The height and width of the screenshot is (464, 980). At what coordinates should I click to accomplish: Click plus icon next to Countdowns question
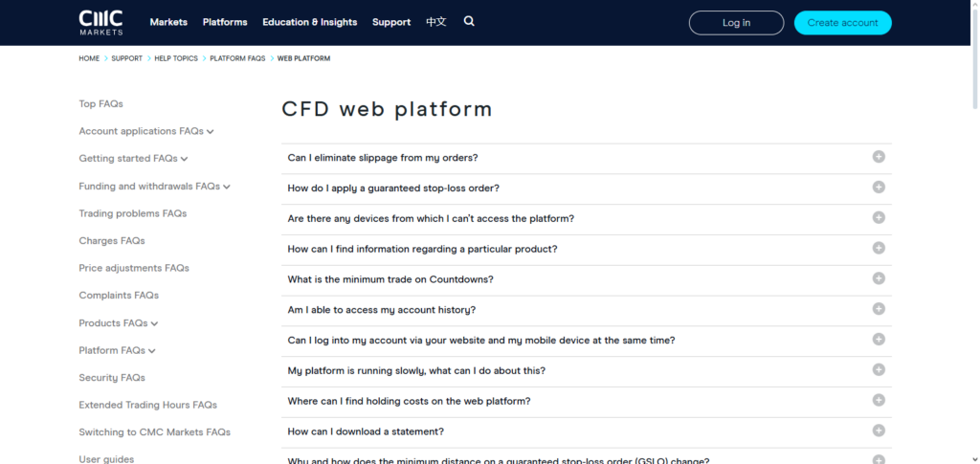[x=879, y=278]
